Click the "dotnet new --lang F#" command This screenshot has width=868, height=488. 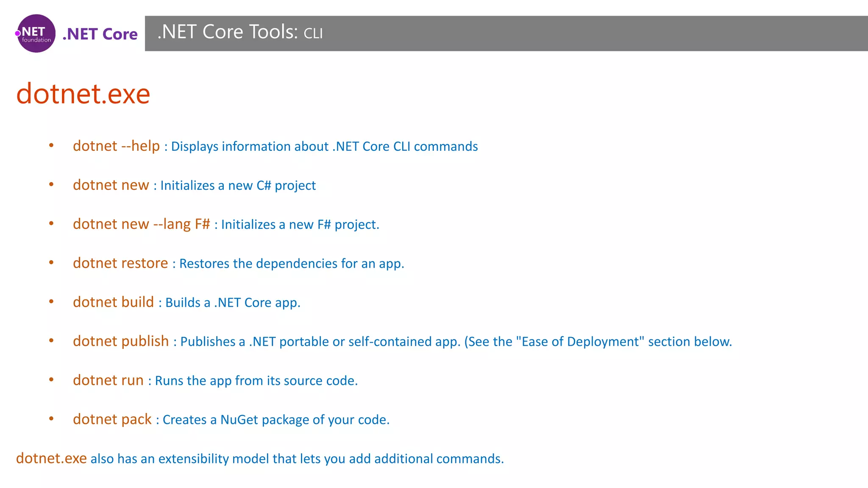(x=141, y=224)
